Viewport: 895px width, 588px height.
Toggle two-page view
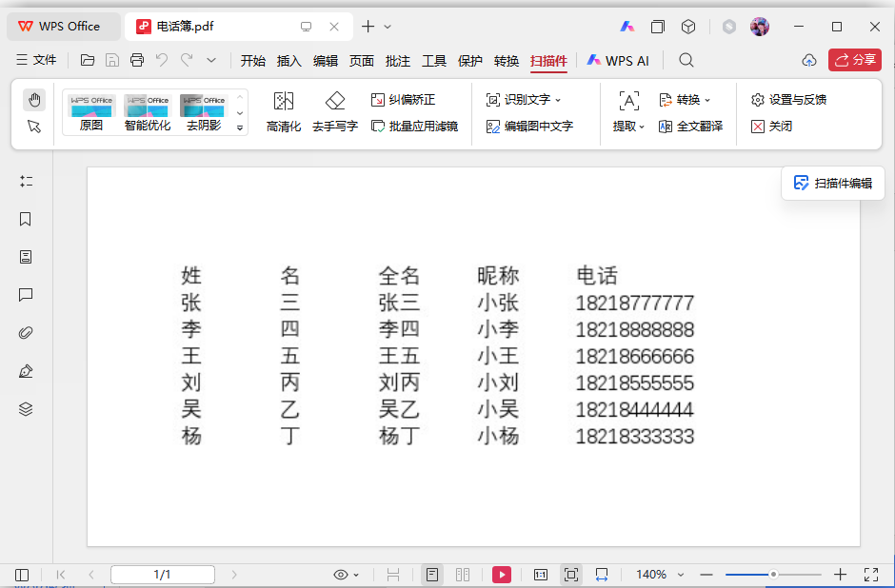[x=463, y=575]
